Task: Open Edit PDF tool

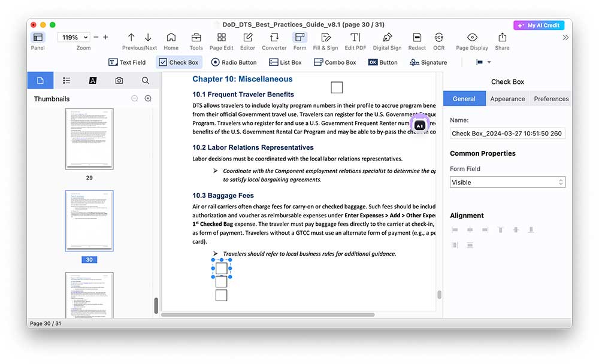Action: (x=355, y=37)
